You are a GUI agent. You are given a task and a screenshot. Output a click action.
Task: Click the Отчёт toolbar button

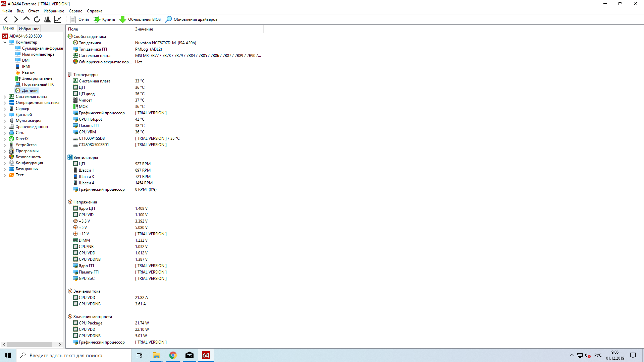pos(80,19)
